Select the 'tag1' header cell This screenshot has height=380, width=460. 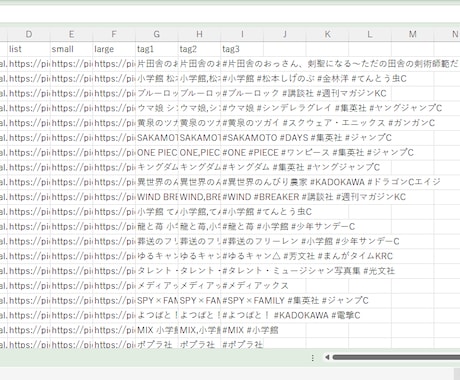coord(157,49)
